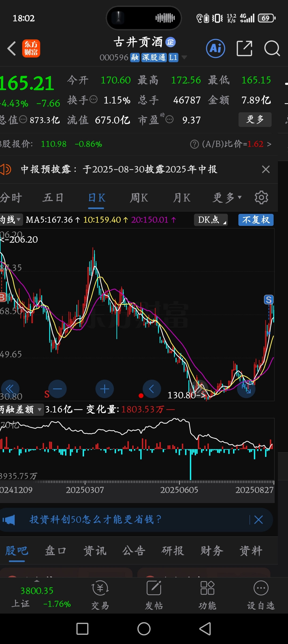Jump to earliest with double-left arrow

pyautogui.click(x=10, y=389)
